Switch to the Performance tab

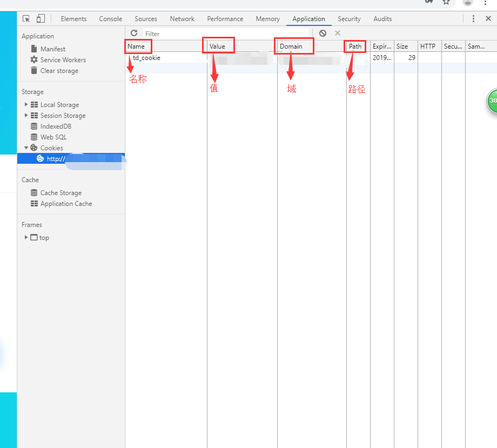pos(225,19)
